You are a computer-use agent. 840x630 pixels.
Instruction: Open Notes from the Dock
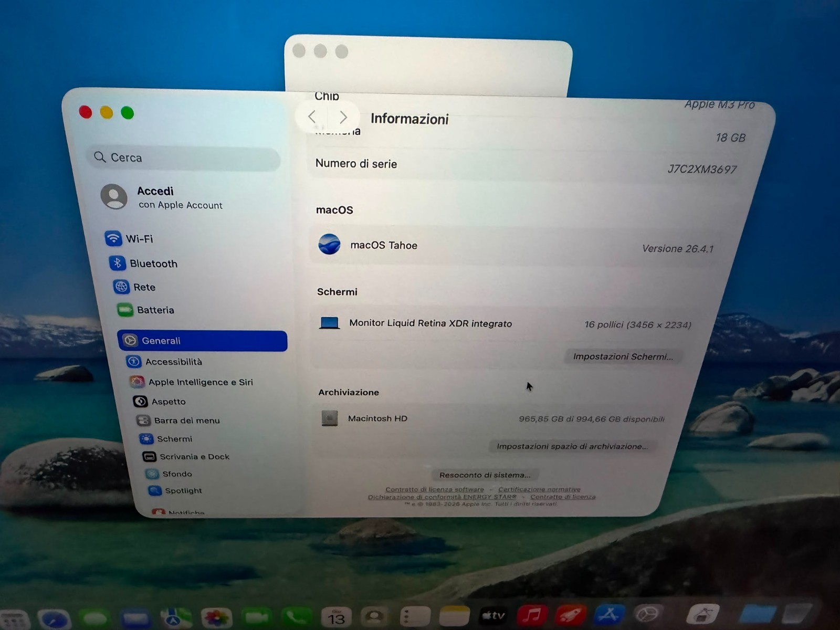[x=454, y=616]
